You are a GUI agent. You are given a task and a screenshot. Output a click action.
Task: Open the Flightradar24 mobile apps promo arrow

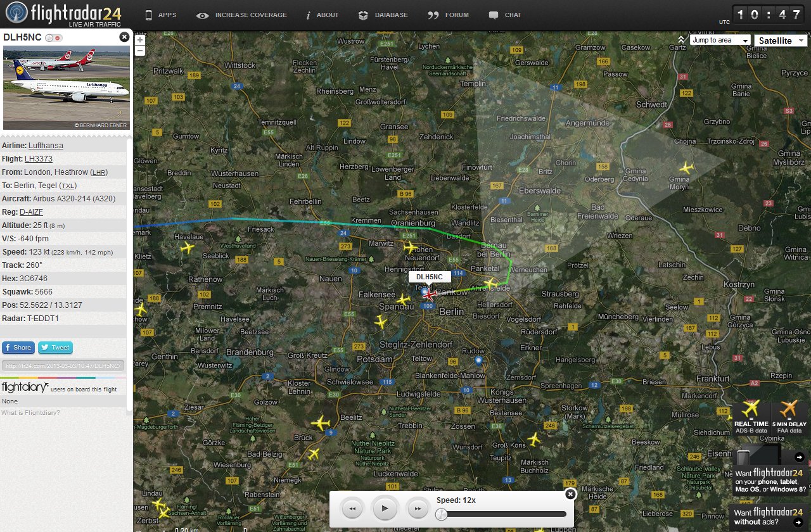[x=800, y=457]
